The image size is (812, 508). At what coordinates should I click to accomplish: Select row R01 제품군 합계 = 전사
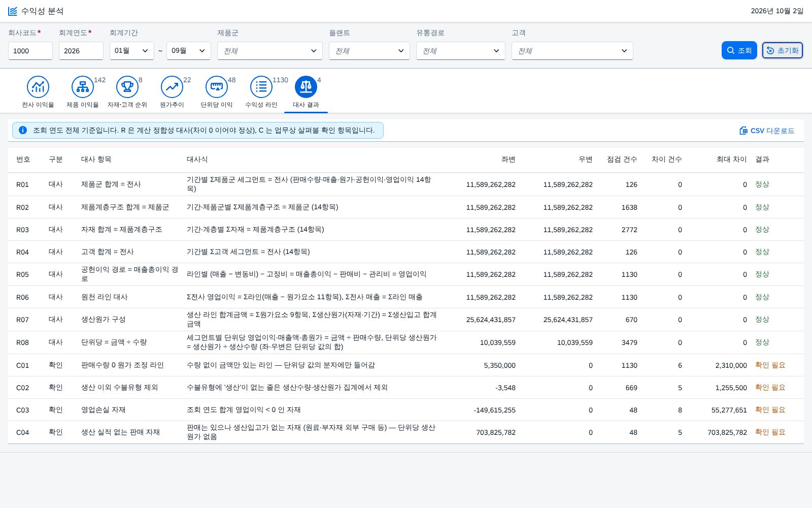pos(406,184)
